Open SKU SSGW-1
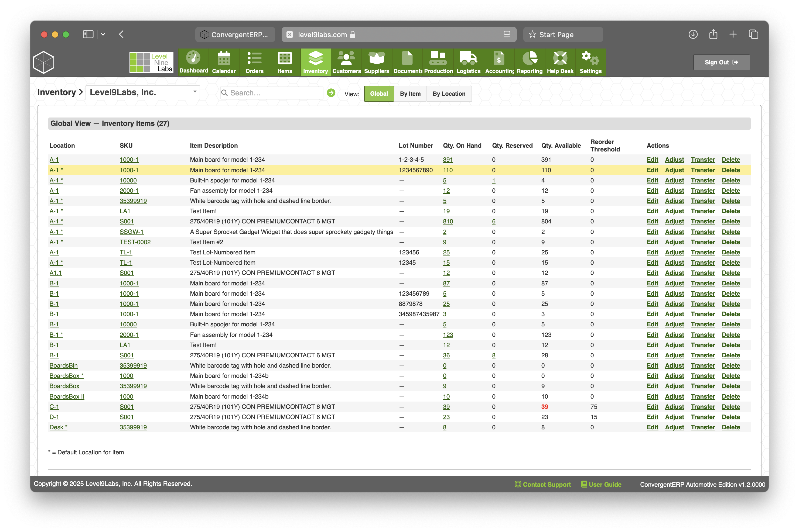 tap(131, 232)
